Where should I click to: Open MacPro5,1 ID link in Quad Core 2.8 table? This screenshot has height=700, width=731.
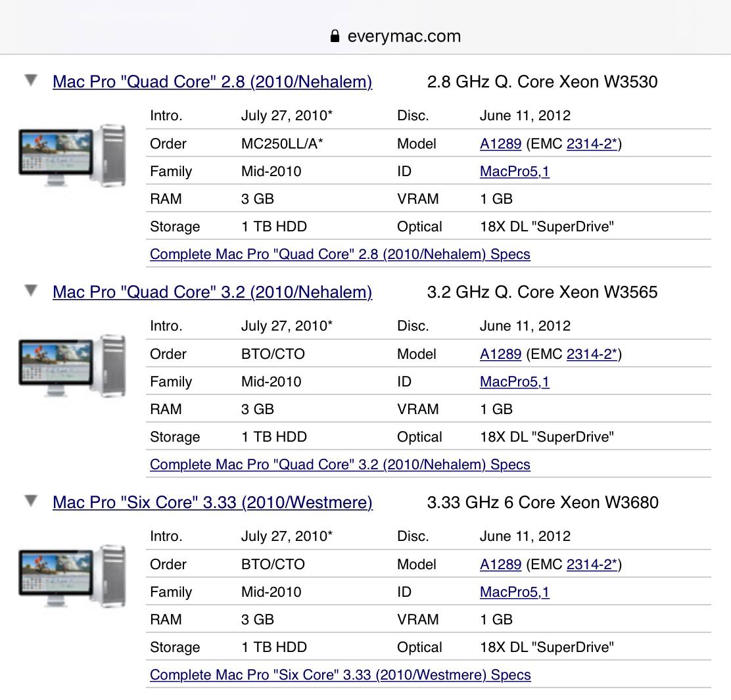(514, 171)
